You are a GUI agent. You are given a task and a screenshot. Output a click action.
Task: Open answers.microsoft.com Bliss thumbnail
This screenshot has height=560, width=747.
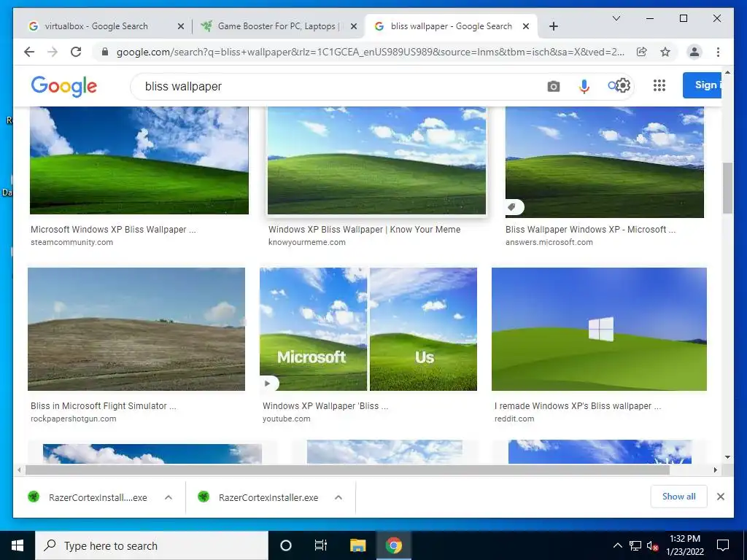click(605, 162)
